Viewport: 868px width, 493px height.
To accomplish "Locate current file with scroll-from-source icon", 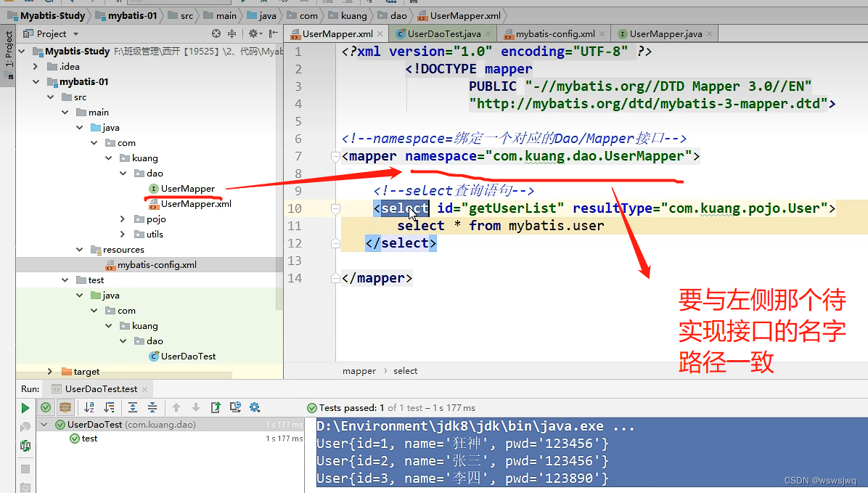I will coord(216,34).
